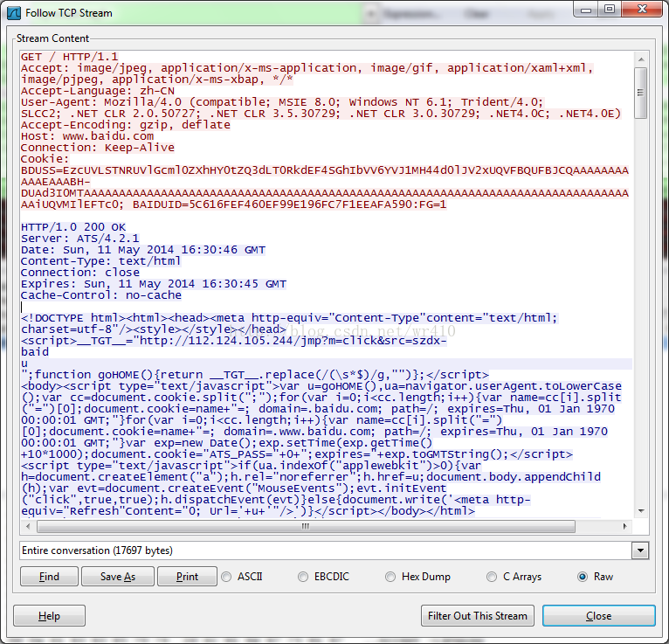
Task: Click the 'Cache-Control: no-cache' line
Action: [101, 294]
